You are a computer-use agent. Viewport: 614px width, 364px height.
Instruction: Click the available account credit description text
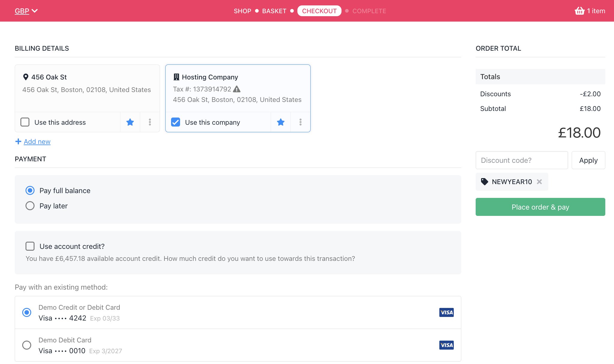point(190,258)
